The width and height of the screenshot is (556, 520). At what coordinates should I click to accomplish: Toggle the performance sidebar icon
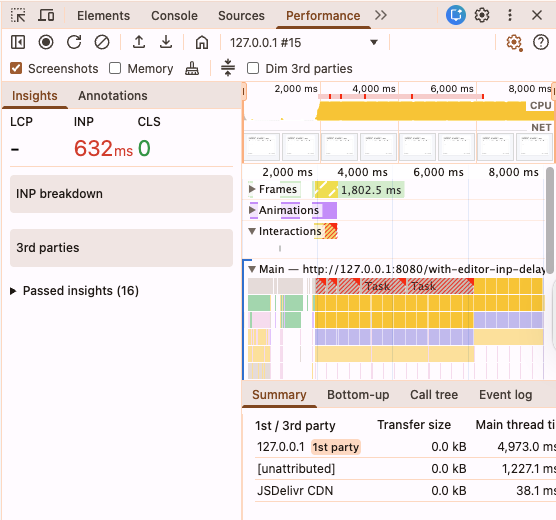[18, 42]
